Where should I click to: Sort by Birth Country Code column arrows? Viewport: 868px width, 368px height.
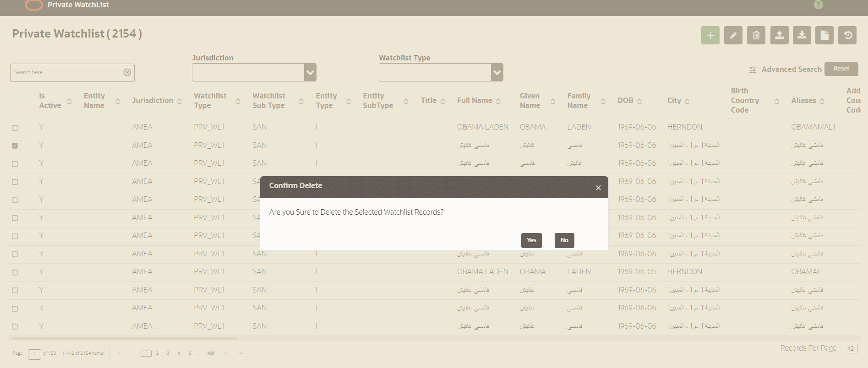click(777, 101)
